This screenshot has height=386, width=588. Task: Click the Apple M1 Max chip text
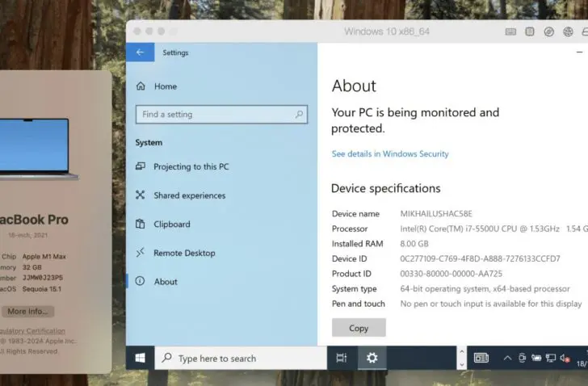(44, 257)
